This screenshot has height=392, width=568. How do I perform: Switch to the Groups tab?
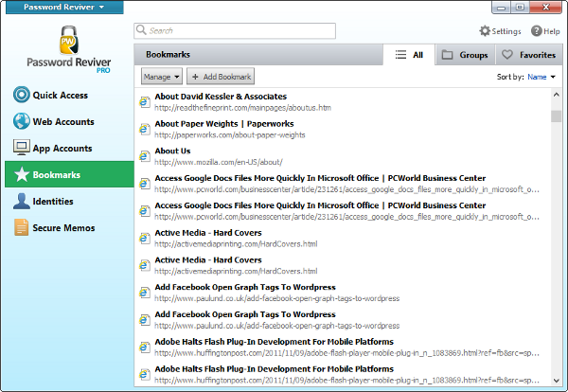click(x=465, y=55)
